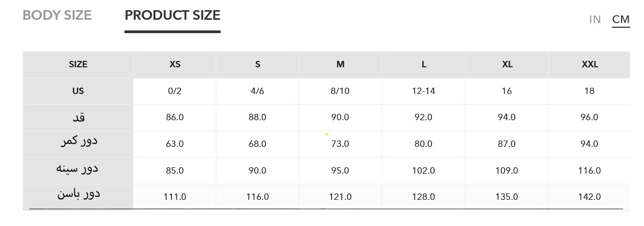Select the XS size column header
The width and height of the screenshot is (644, 226).
175,64
